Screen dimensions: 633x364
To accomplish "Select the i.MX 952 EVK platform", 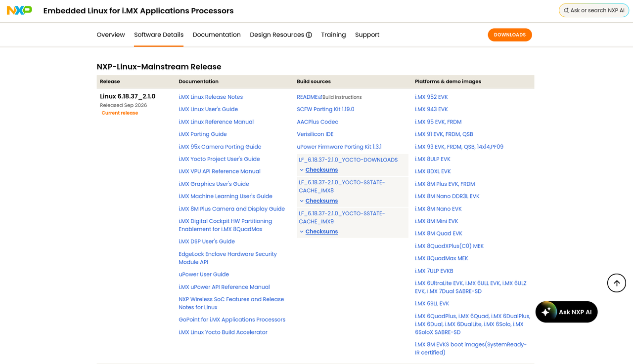I will (431, 97).
